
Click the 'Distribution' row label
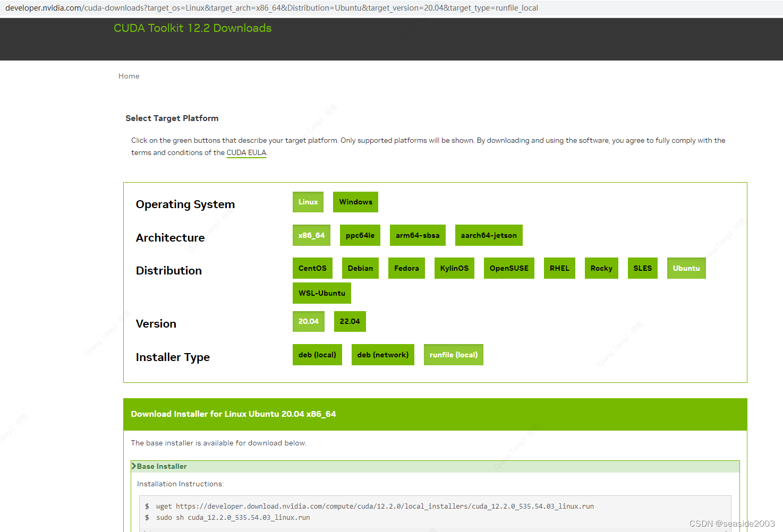click(x=169, y=271)
